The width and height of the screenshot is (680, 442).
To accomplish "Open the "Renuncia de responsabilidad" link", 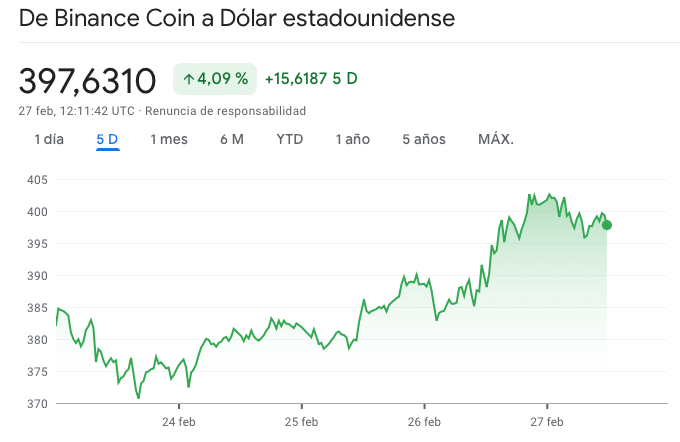I will (226, 111).
